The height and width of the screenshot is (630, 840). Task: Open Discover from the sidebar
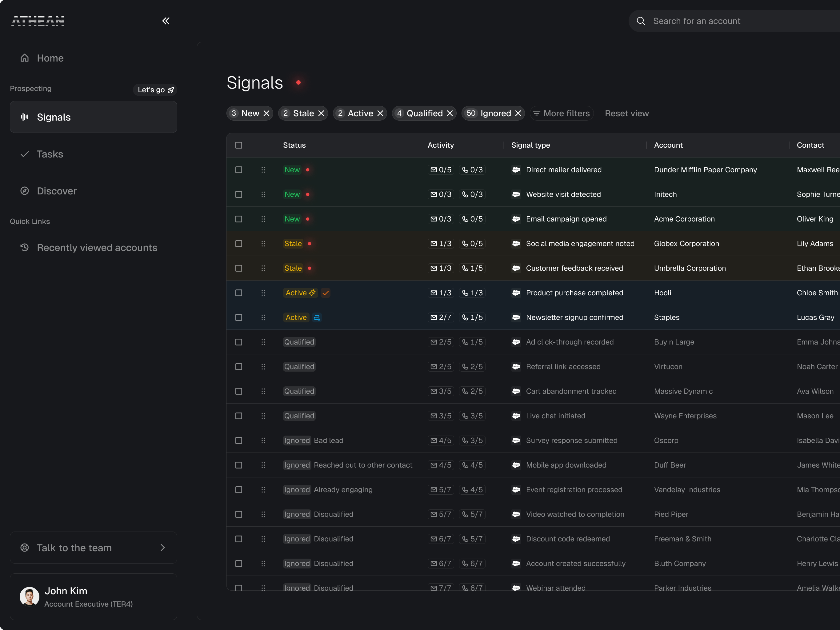tap(57, 191)
